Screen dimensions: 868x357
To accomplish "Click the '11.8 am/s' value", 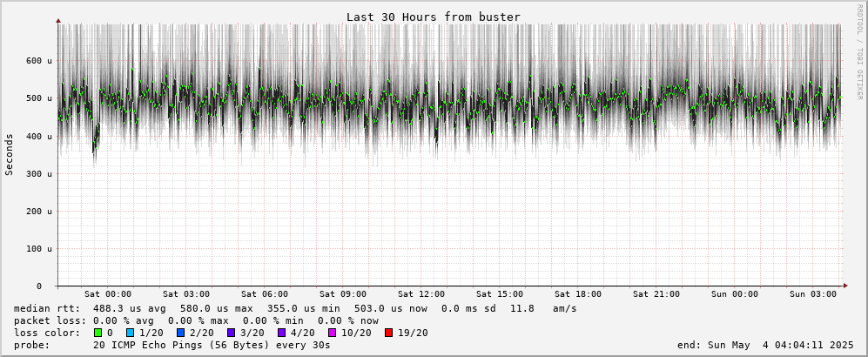I will point(543,309).
